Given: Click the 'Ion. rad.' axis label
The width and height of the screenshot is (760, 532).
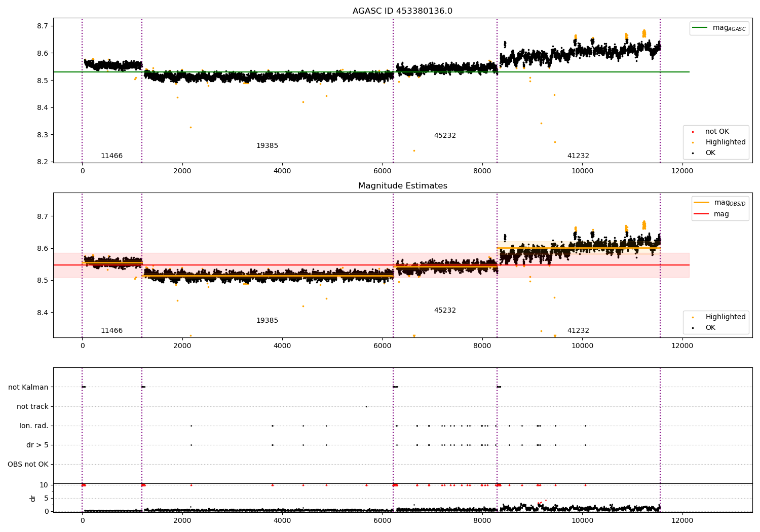Looking at the screenshot, I should pyautogui.click(x=34, y=426).
